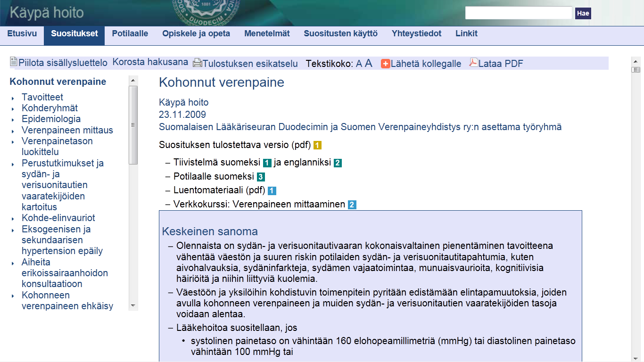The height and width of the screenshot is (362, 644).
Task: Open Suositusten käyttö tab
Action: tap(341, 33)
